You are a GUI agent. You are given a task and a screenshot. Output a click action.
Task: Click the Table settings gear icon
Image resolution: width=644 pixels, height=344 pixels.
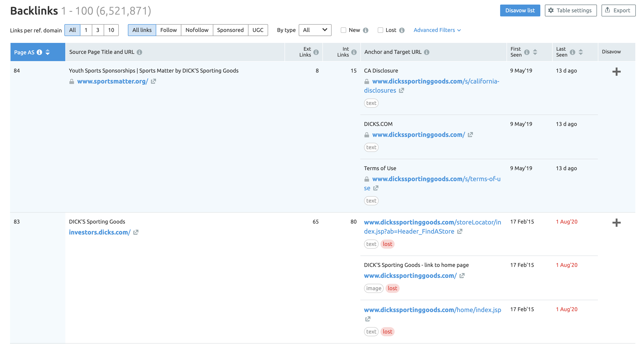[553, 11]
